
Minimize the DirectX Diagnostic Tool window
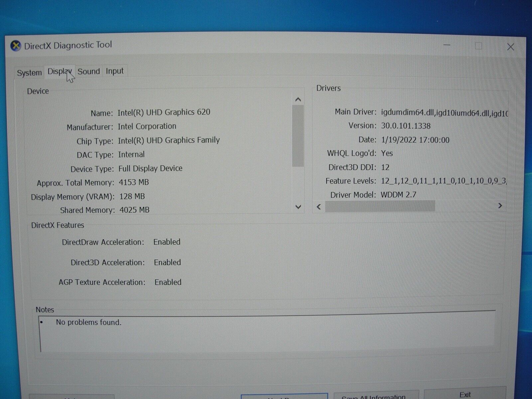[447, 45]
